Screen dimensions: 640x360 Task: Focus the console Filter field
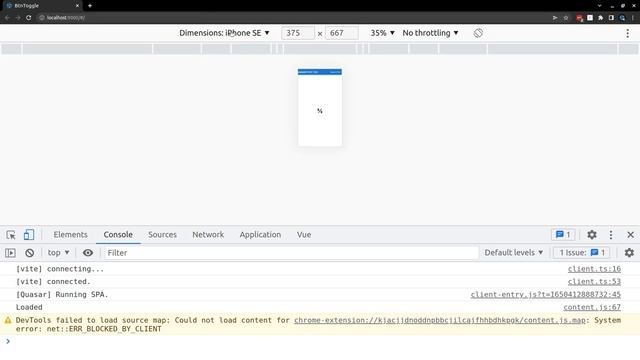click(x=291, y=253)
